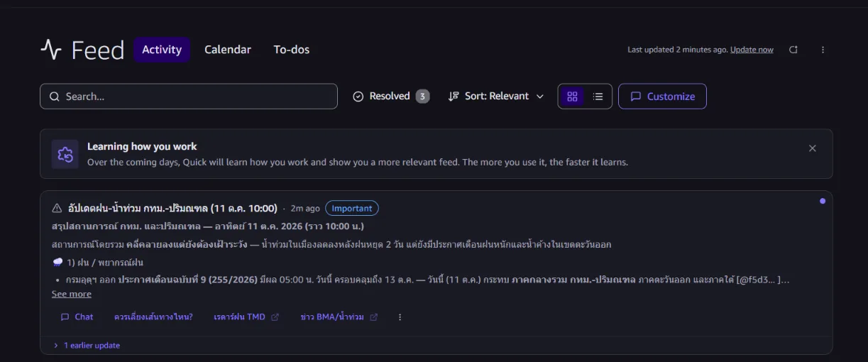The image size is (868, 362).
Task: Open the เรดาร์ฝน TMD external link
Action: [246, 317]
